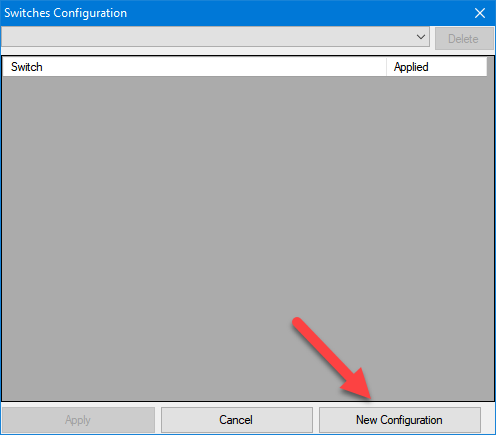Click the Applied label text in the header

pyautogui.click(x=411, y=67)
